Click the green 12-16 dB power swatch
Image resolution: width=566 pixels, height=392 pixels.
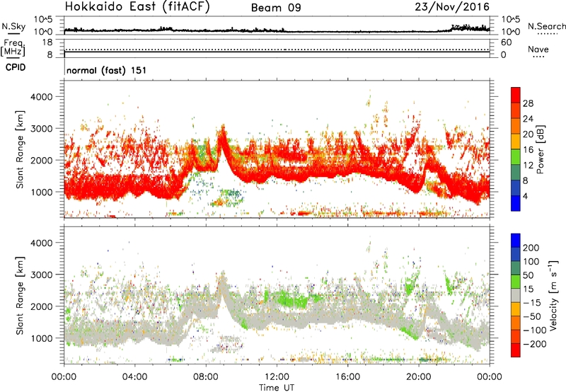point(515,157)
